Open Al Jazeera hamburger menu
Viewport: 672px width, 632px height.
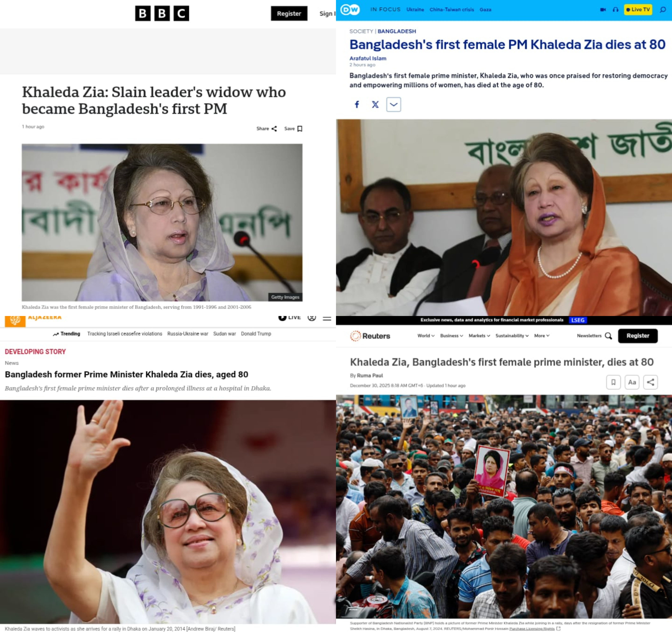coord(327,318)
